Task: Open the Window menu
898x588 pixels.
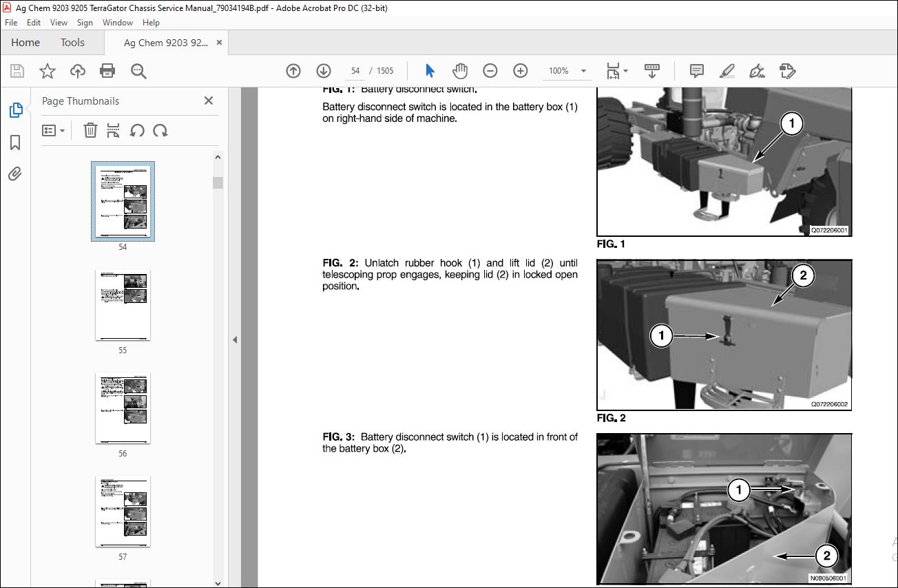Action: (x=118, y=23)
